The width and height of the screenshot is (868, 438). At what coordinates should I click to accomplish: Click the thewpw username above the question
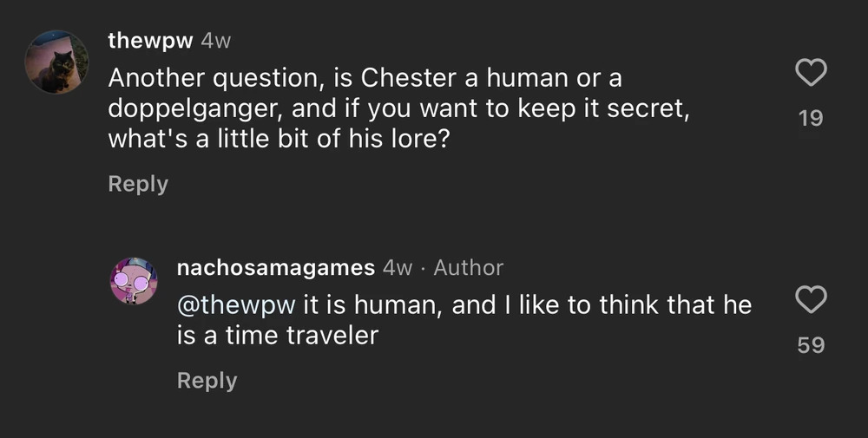tap(150, 40)
